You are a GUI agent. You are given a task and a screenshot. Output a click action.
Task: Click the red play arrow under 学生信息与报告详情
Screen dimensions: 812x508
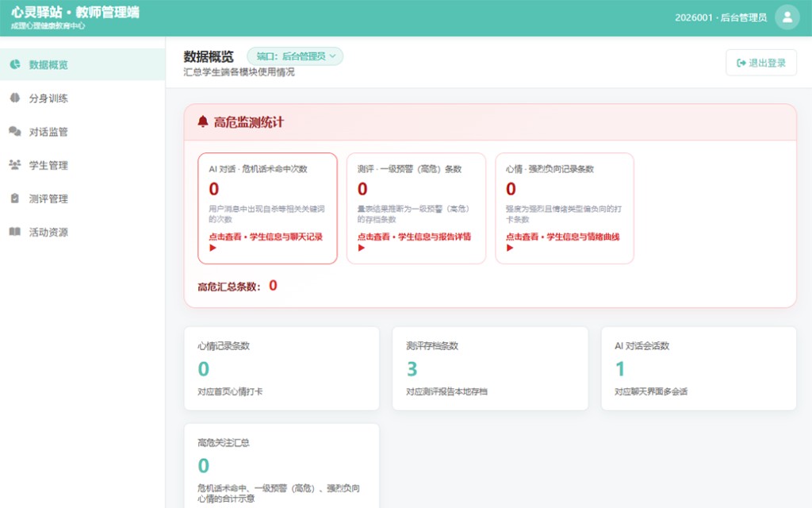[x=362, y=248]
